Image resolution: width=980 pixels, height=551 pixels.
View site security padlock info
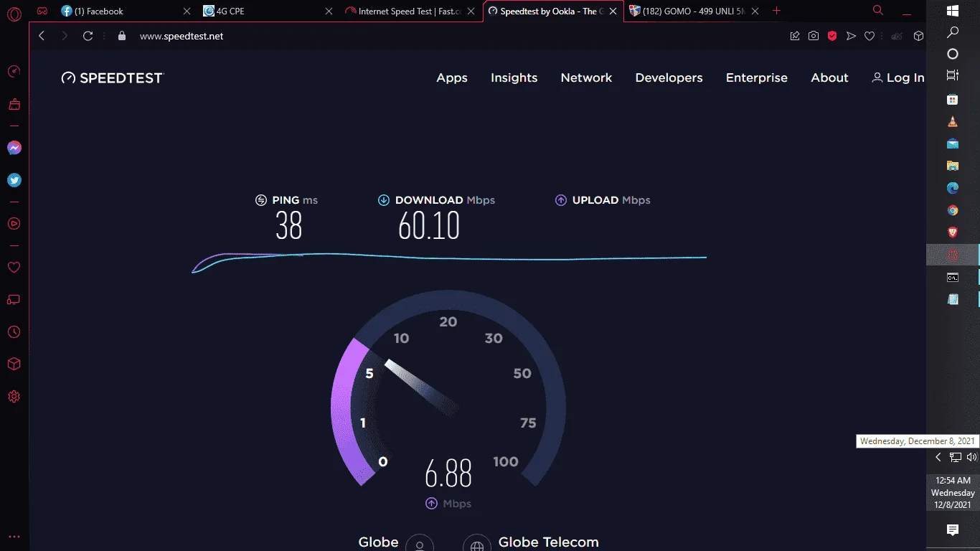click(x=122, y=36)
